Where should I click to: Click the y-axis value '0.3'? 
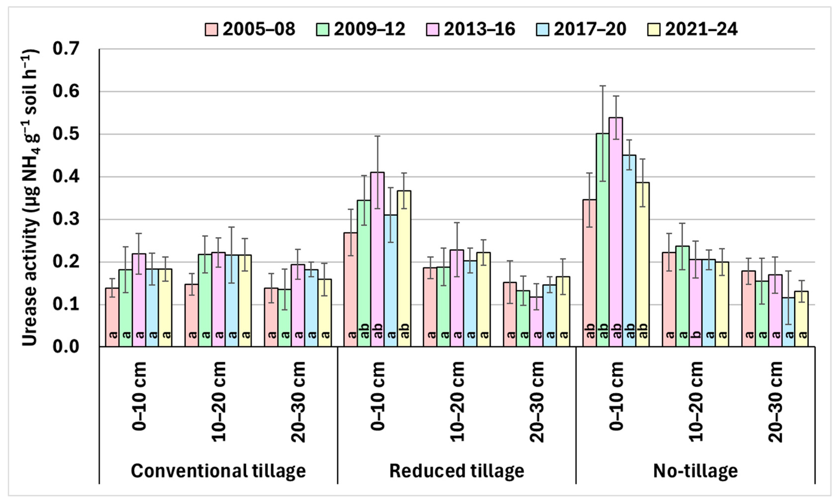coord(66,219)
